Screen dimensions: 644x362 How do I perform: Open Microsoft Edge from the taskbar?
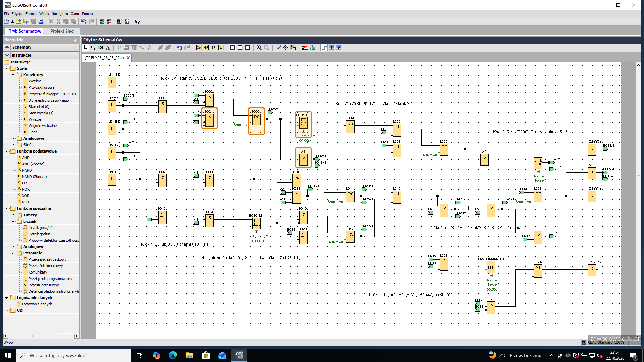[173, 355]
